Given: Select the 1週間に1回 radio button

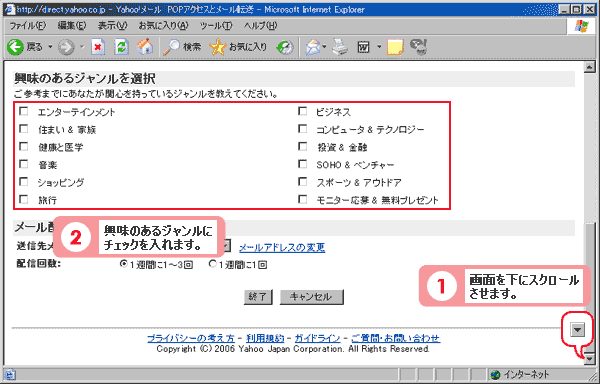Looking at the screenshot, I should 213,264.
